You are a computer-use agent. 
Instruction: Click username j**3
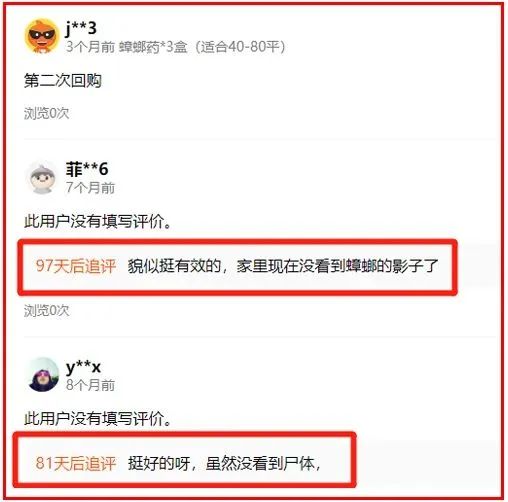pyautogui.click(x=81, y=28)
